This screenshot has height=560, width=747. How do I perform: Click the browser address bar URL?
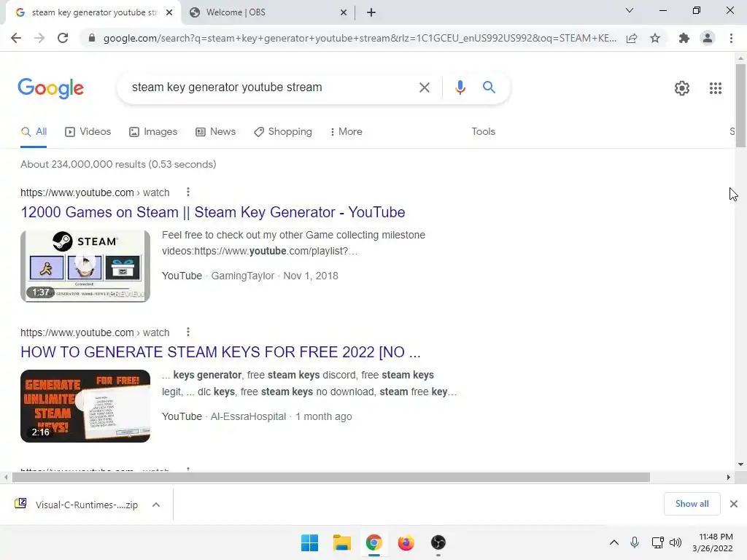360,38
